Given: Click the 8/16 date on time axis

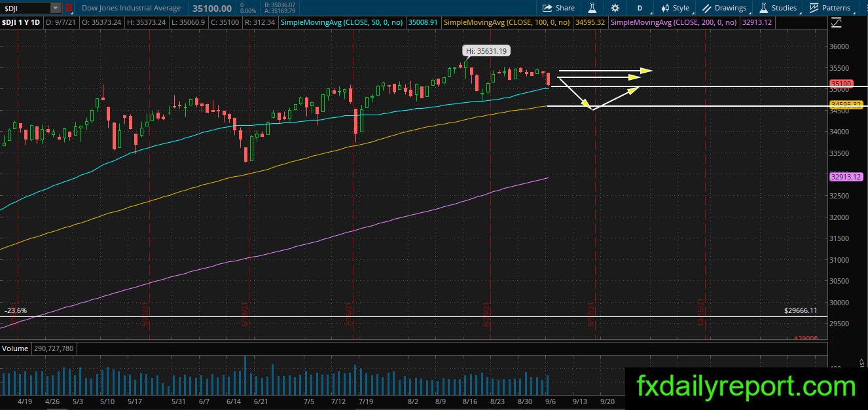Looking at the screenshot, I should pyautogui.click(x=469, y=401).
